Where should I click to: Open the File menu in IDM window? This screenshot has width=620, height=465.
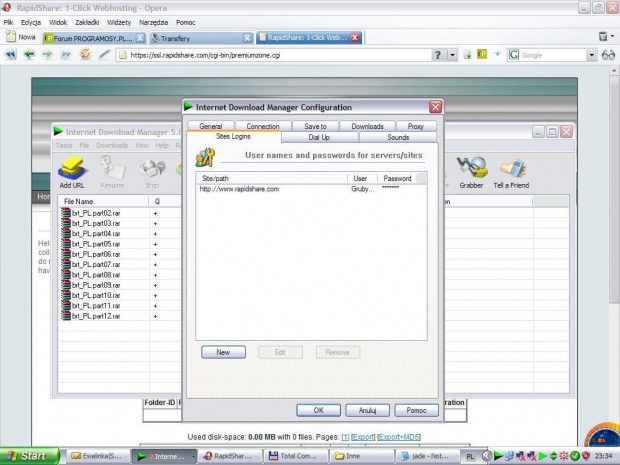tap(84, 146)
